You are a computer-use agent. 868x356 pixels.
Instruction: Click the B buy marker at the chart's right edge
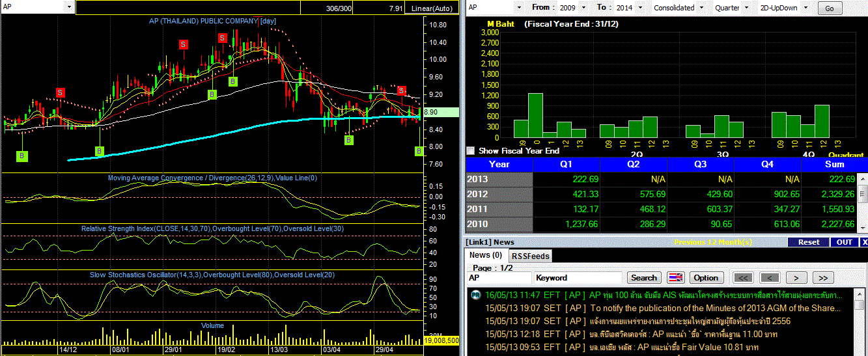click(419, 151)
